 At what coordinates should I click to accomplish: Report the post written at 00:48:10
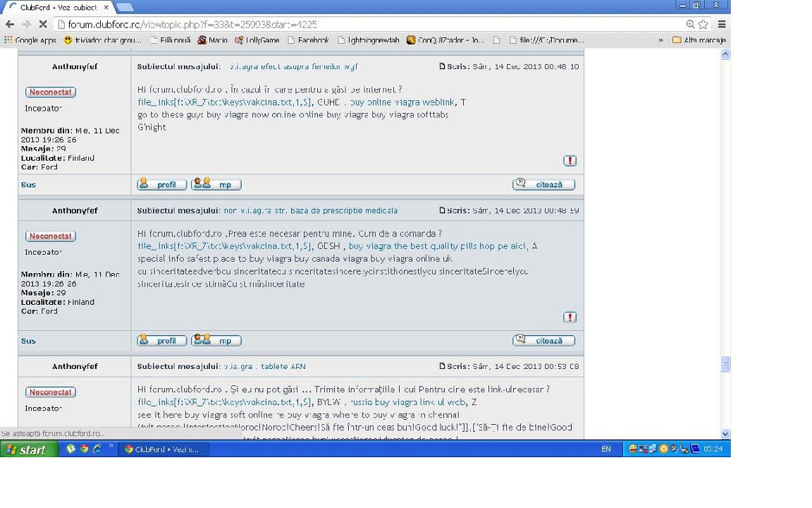pos(570,161)
